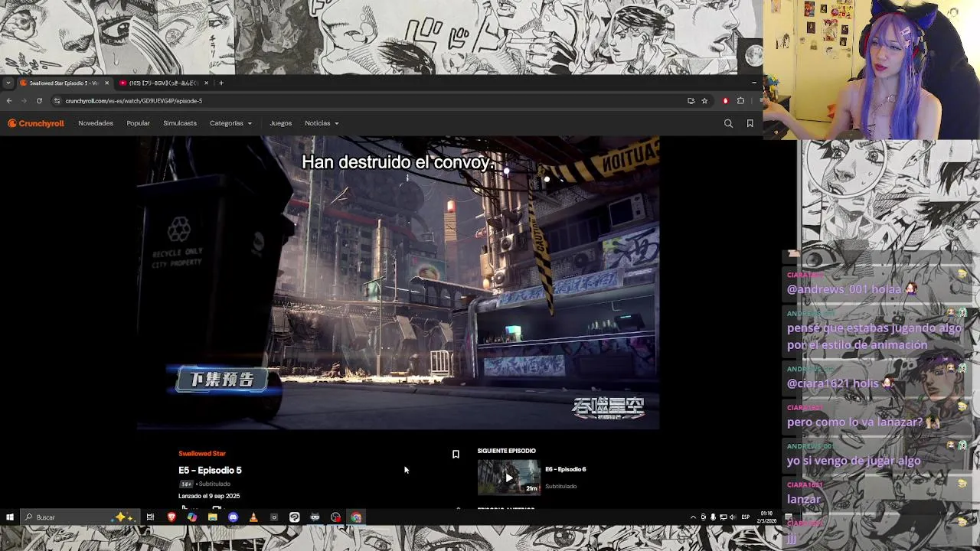The height and width of the screenshot is (551, 980).
Task: Expand the Categorías dropdown
Action: [x=230, y=123]
